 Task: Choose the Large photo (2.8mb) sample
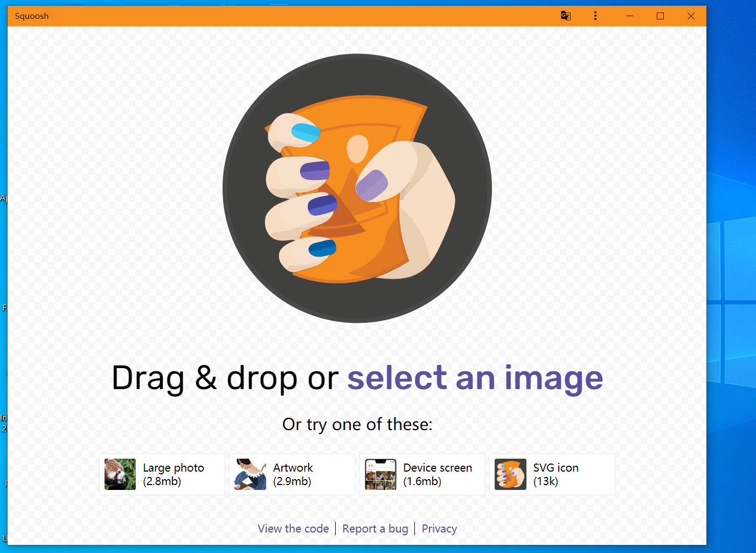click(162, 474)
